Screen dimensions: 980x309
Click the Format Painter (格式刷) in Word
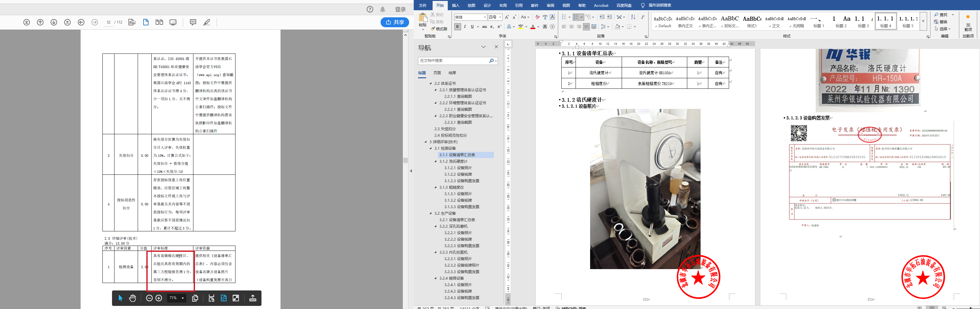(439, 29)
